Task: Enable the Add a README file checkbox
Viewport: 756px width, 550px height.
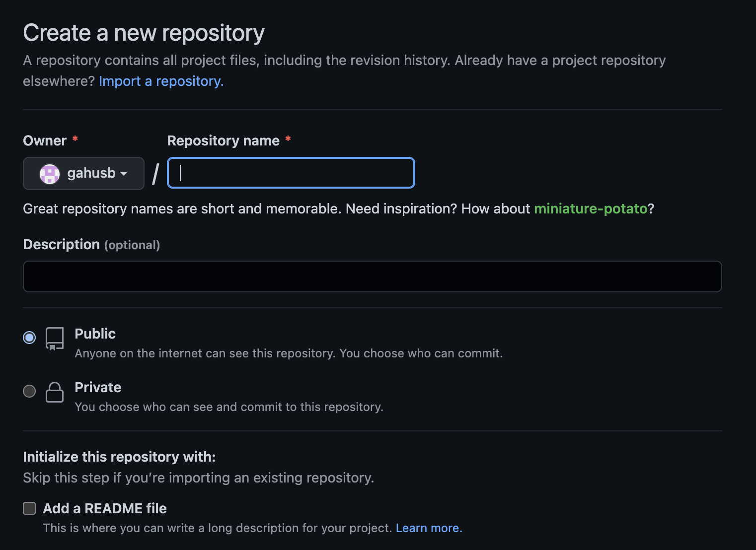Action: click(x=29, y=508)
